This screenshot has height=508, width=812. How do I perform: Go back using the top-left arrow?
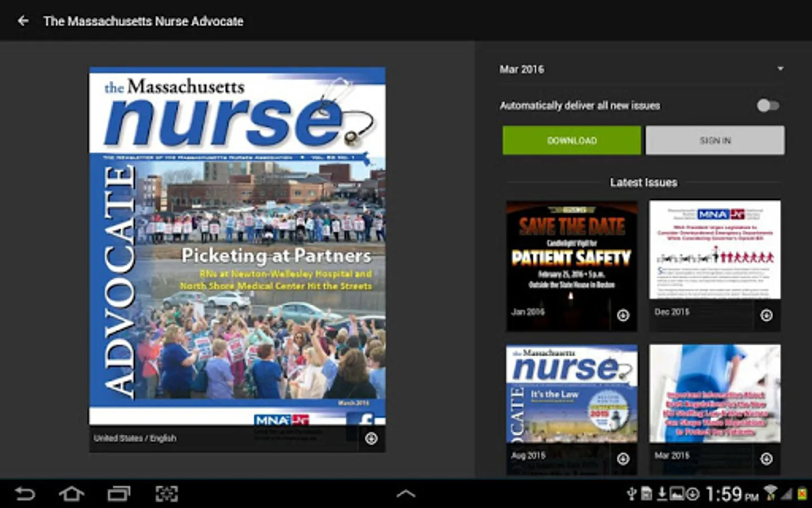[23, 21]
